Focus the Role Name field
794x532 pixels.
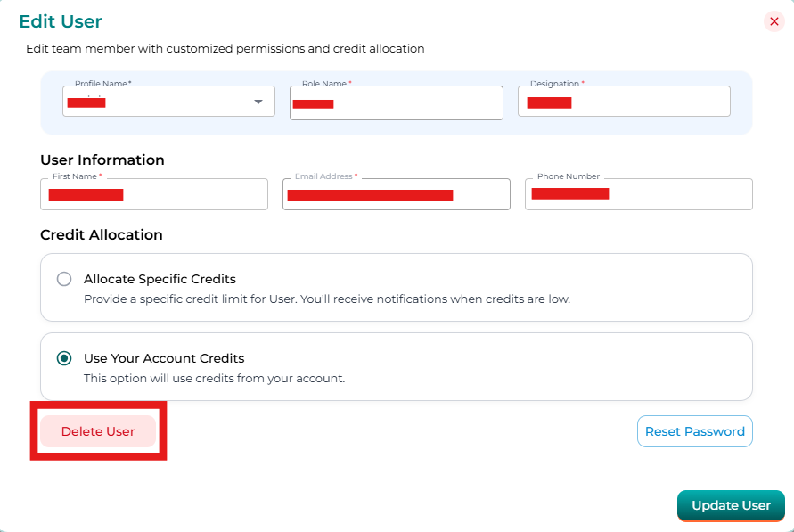[x=397, y=102]
